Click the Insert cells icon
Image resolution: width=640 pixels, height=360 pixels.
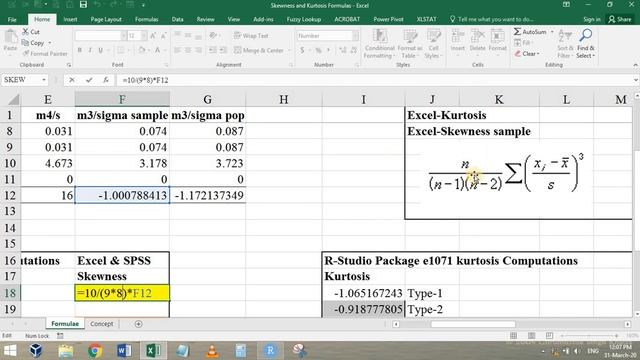pyautogui.click(x=458, y=37)
